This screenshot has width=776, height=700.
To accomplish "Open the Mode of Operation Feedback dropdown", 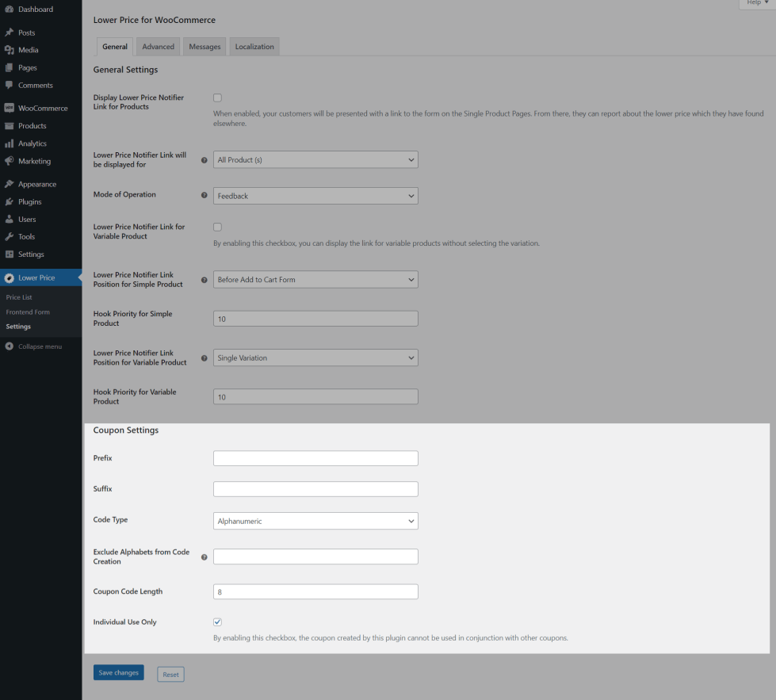I will [315, 196].
